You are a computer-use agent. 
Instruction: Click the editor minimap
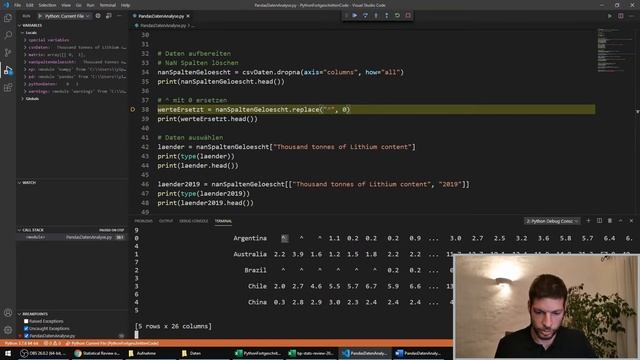[614, 51]
